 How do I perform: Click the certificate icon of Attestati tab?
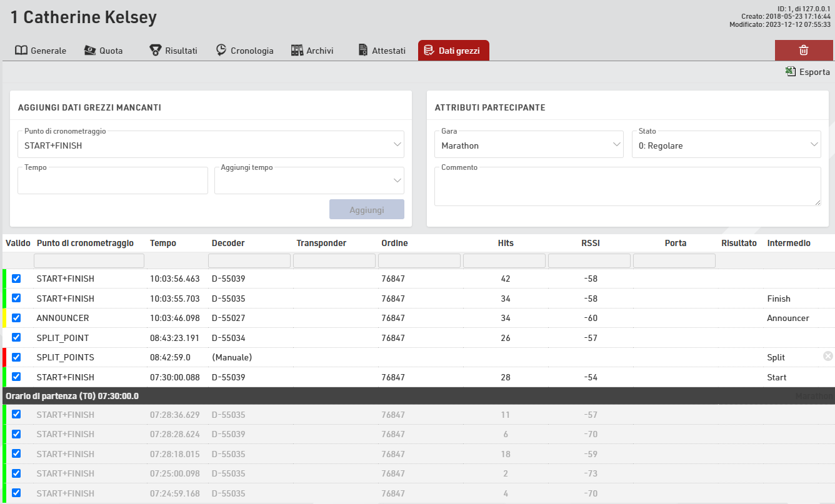362,51
